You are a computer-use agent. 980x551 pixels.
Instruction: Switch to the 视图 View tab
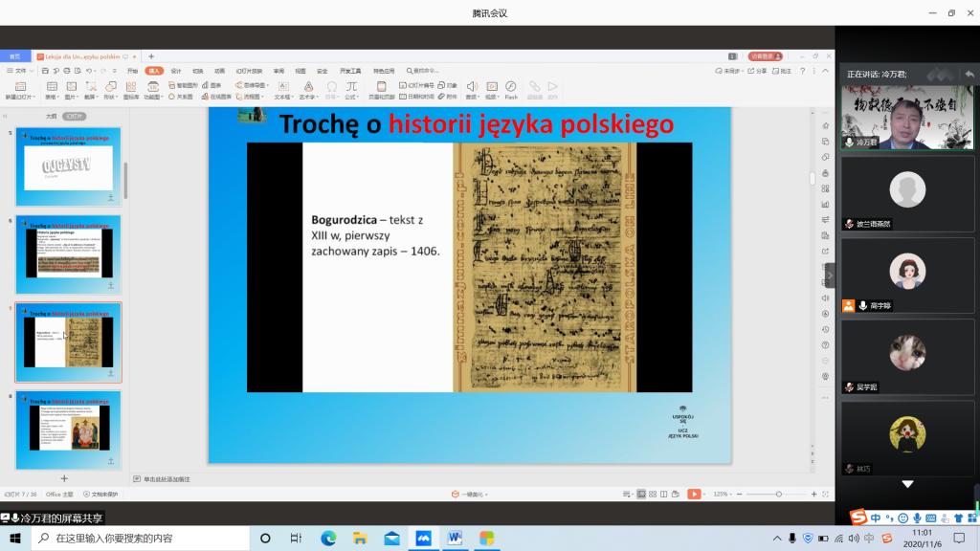[x=301, y=71]
